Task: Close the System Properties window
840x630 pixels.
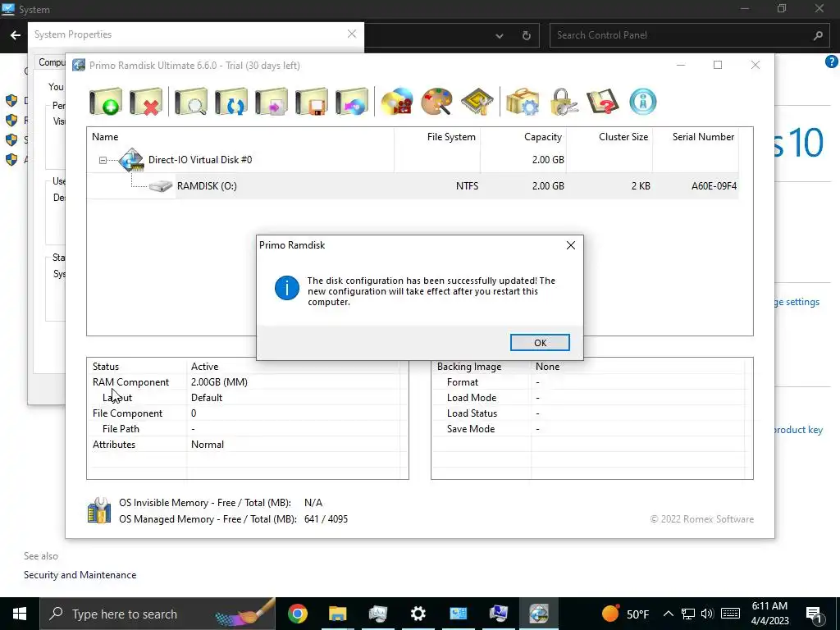Action: click(352, 34)
